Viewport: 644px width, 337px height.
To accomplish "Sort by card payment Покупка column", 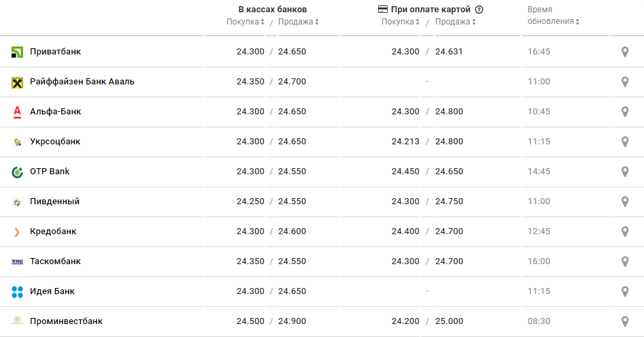I will point(401,22).
